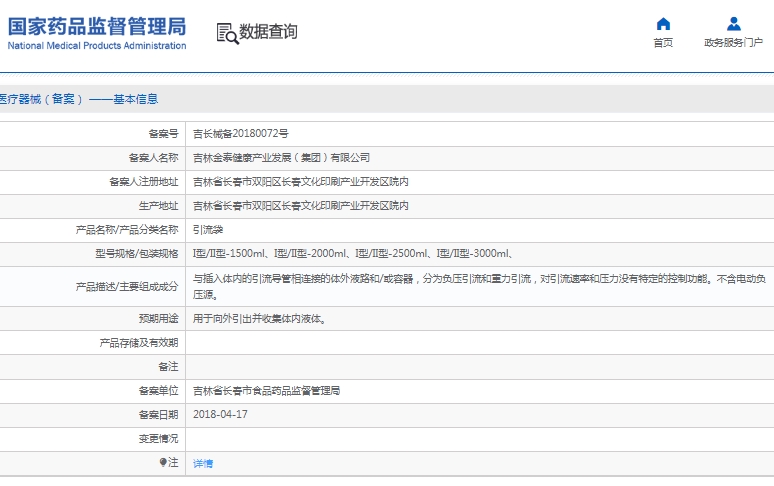Open the 数据查询 heading link
The width and height of the screenshot is (774, 486).
(268, 32)
